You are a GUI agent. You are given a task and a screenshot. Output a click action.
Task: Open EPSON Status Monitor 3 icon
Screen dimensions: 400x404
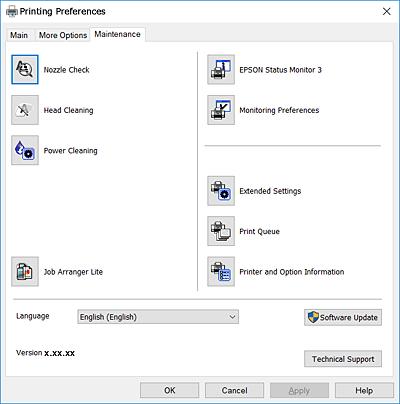coord(221,70)
